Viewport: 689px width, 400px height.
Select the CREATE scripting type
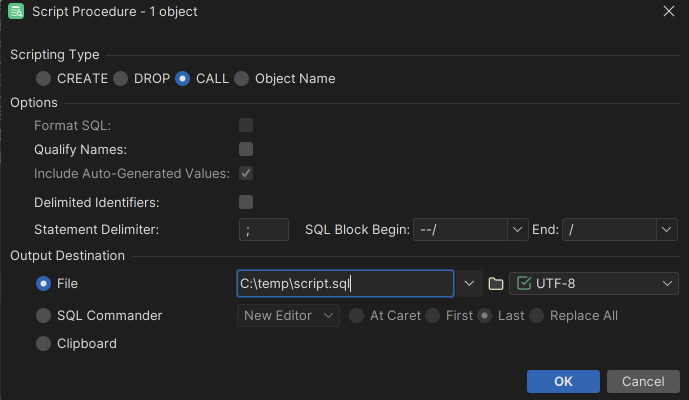[x=44, y=78]
